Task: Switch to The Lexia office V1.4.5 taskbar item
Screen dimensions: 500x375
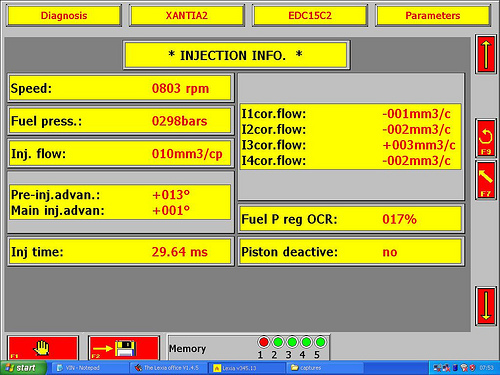Action: (168, 368)
